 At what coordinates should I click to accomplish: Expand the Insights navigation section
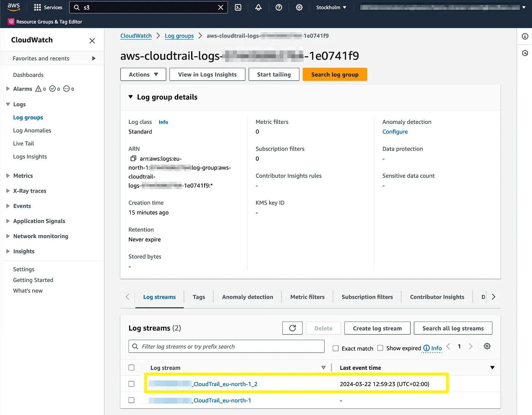[8, 251]
